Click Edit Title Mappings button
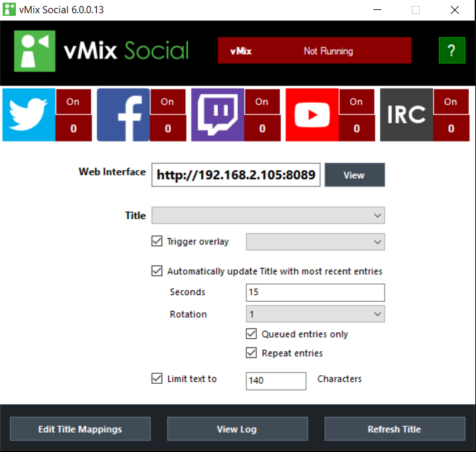Viewport: 476px width, 452px height. point(80,429)
